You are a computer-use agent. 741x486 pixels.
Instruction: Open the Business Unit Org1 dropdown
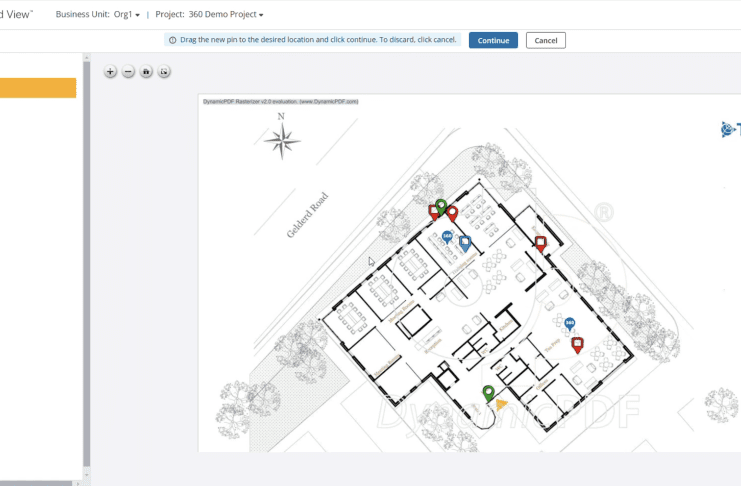[126, 15]
